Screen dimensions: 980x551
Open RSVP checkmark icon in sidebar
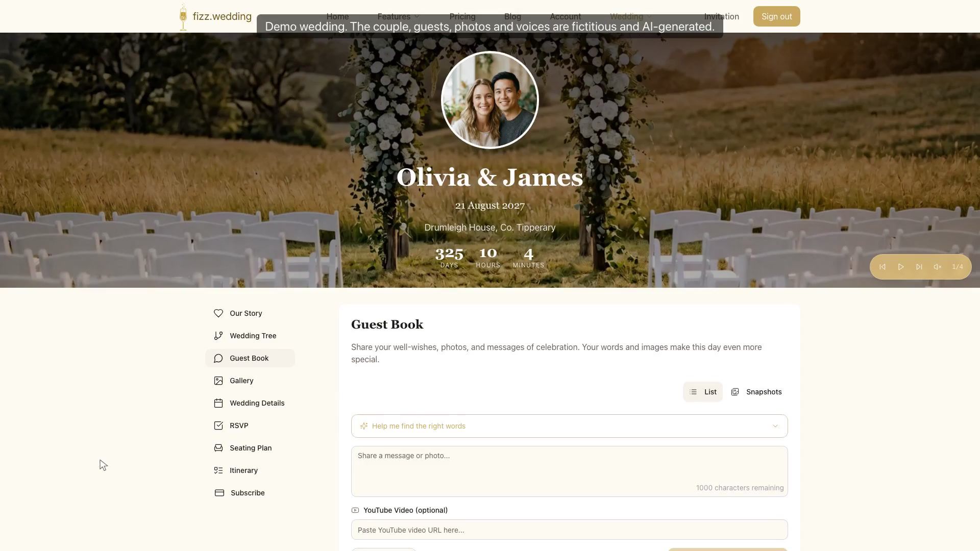click(218, 425)
